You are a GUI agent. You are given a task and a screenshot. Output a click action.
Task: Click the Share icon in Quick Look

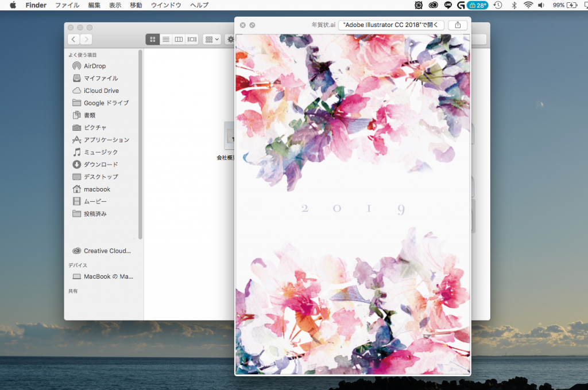point(458,25)
